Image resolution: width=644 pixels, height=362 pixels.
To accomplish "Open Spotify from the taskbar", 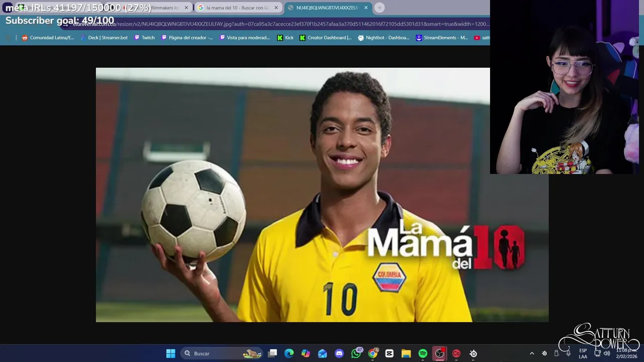I will click(x=423, y=353).
